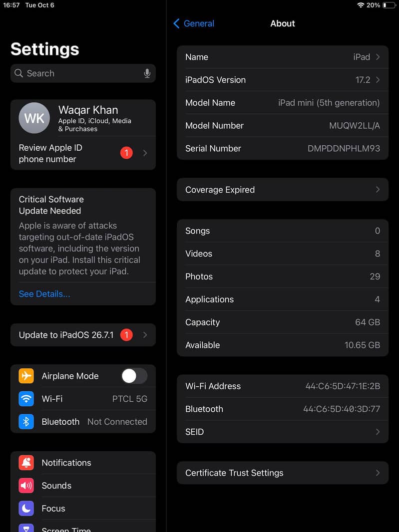This screenshot has height=532, width=399.
Task: Tap the status bar time 16:57
Action: pos(11,5)
